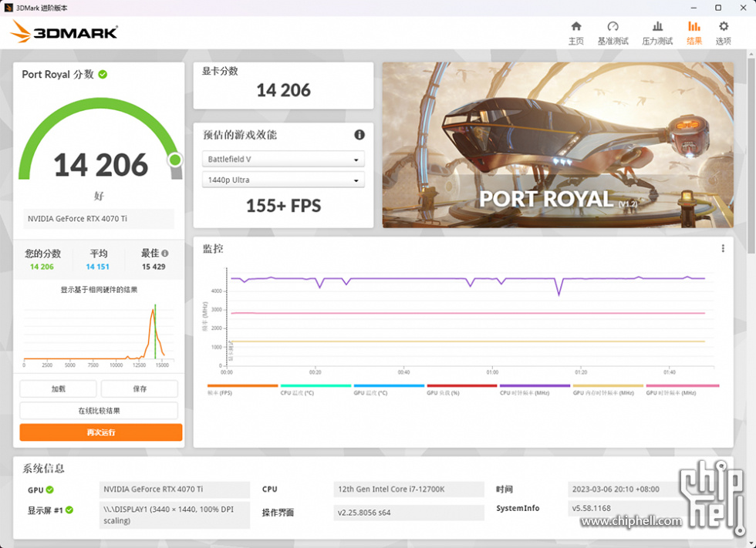Open the info icon for 预估的游戏效能
Image resolution: width=756 pixels, height=548 pixels.
359,135
